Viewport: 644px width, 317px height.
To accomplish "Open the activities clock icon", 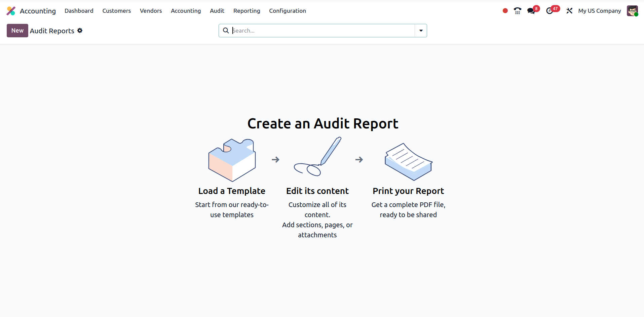I will tap(550, 11).
